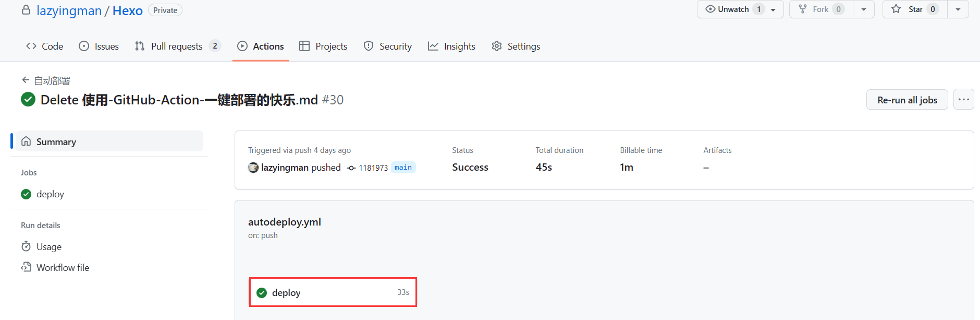
Task: Click the Summary home icon
Action: [x=26, y=141]
